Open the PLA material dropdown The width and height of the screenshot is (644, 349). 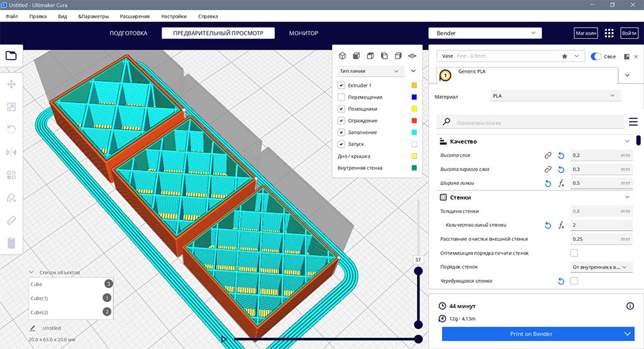pos(555,96)
